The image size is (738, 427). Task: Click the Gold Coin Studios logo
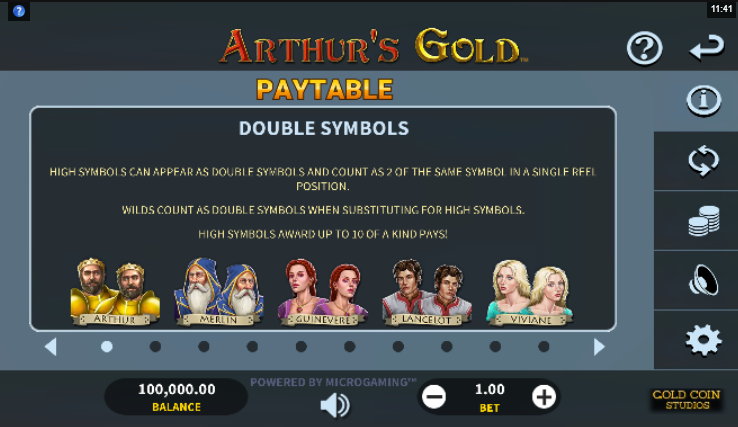[687, 400]
